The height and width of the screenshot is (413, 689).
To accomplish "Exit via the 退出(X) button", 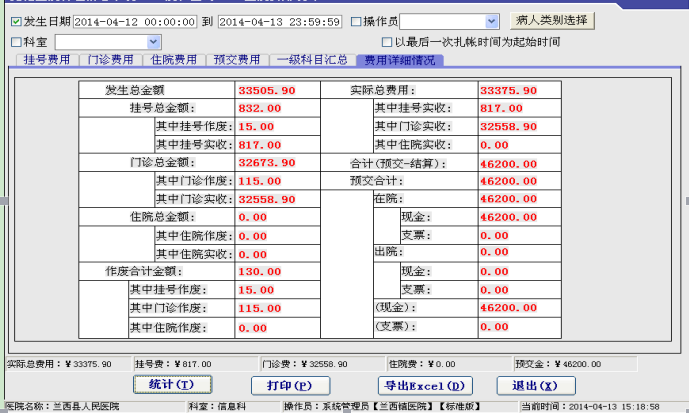I will tap(537, 385).
